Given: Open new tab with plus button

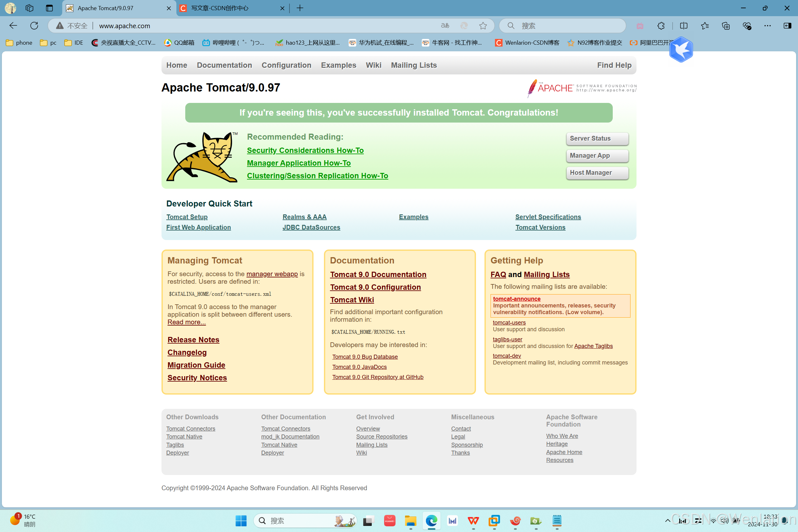Looking at the screenshot, I should pos(300,8).
